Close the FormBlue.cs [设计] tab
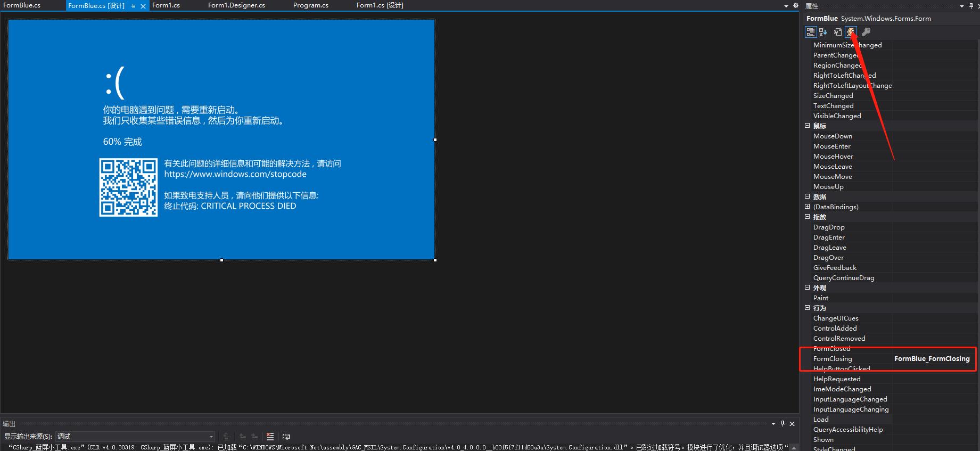This screenshot has height=451, width=980. [x=143, y=6]
